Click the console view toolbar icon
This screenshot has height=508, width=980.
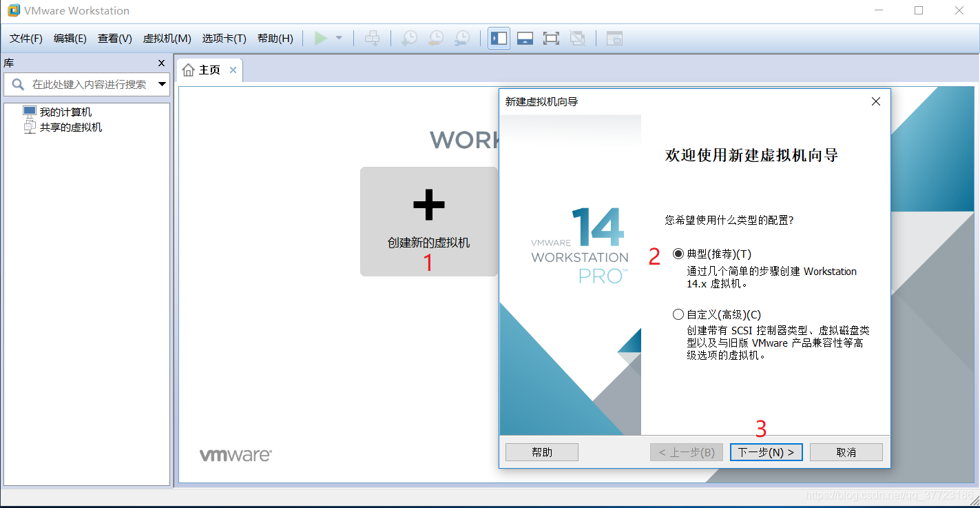coord(614,39)
